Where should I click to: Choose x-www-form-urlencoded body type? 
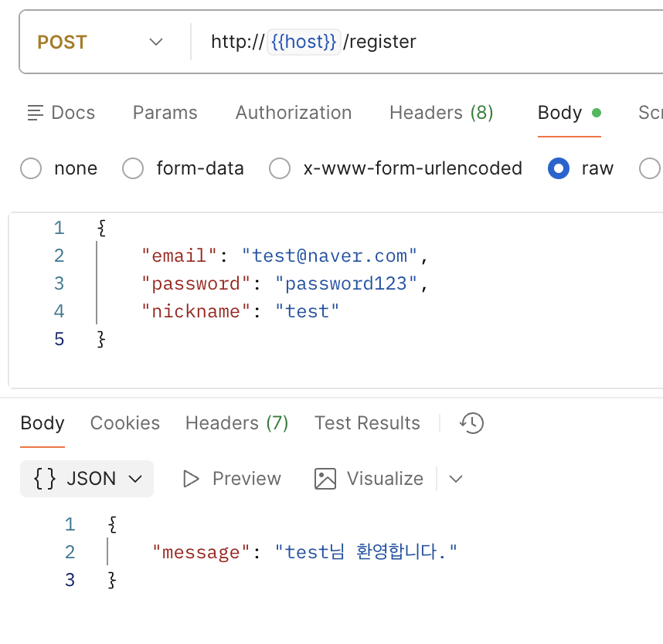tap(279, 168)
